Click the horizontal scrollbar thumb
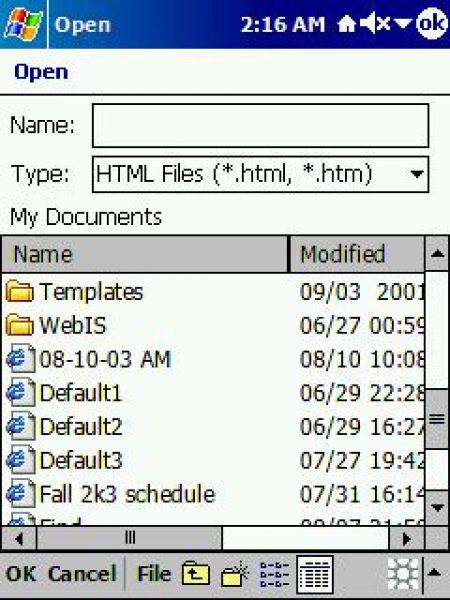 pos(129,538)
